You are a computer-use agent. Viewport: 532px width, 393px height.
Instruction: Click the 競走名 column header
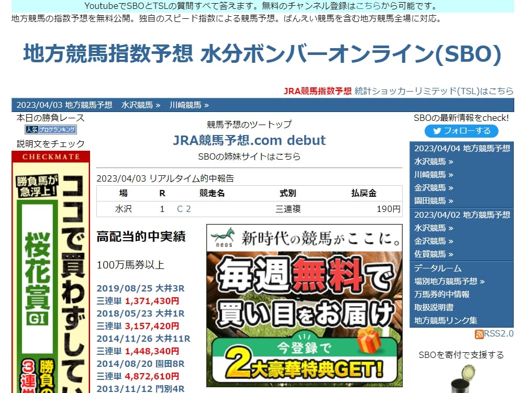(212, 193)
